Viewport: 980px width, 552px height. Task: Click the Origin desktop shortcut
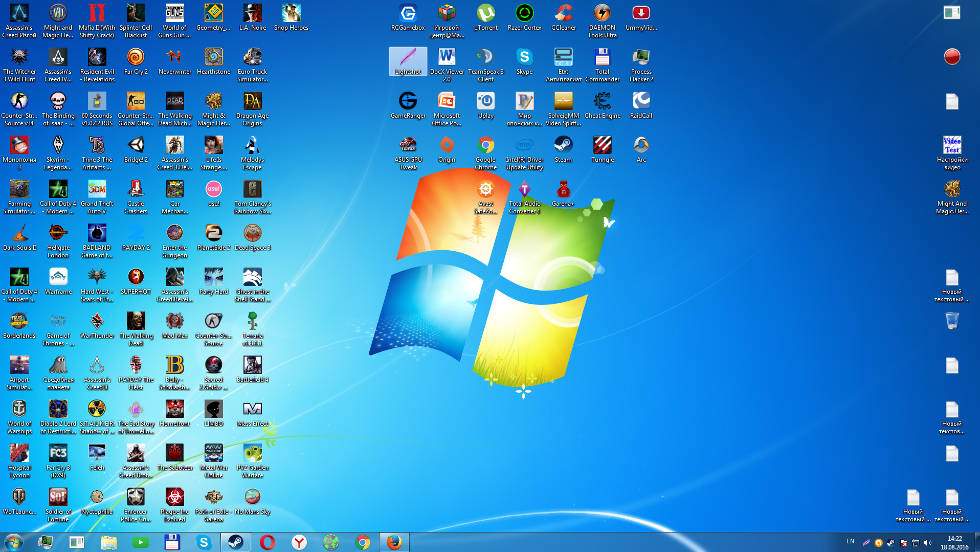(x=447, y=149)
